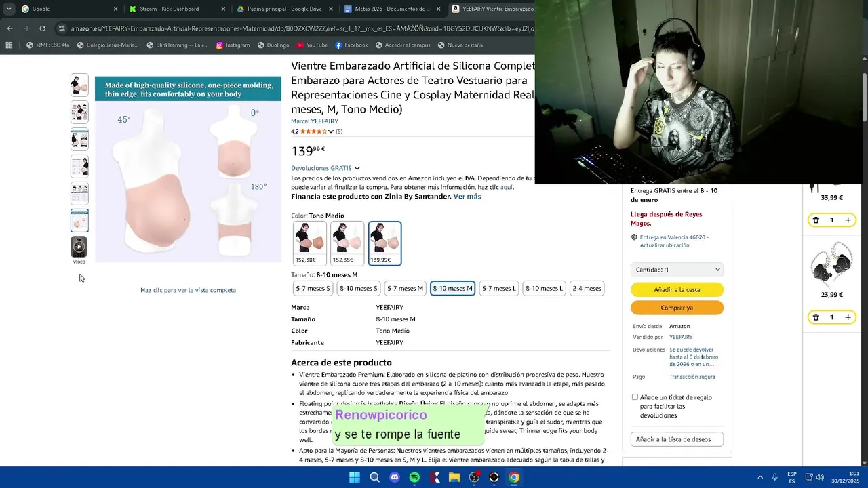This screenshot has width=868, height=488.
Task: Select the first product image thumbnail
Action: [x=79, y=85]
